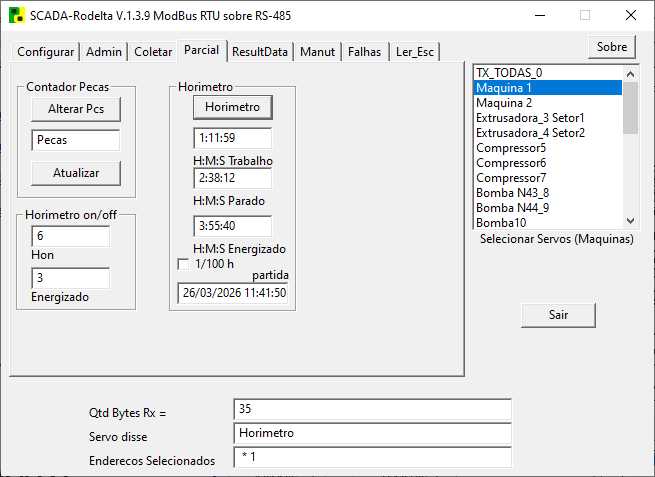This screenshot has height=477, width=655.
Task: Go to the Coletar tab
Action: (x=153, y=52)
